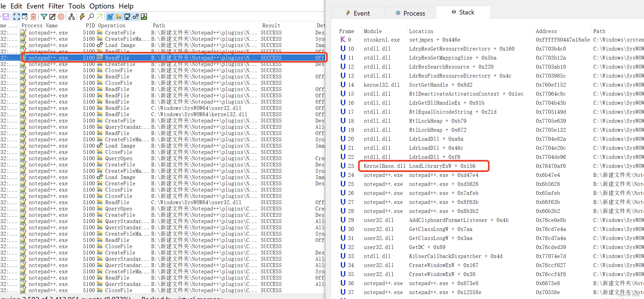This screenshot has height=299, width=644.
Task: Click the Find magnifier icon
Action: tap(91, 17)
